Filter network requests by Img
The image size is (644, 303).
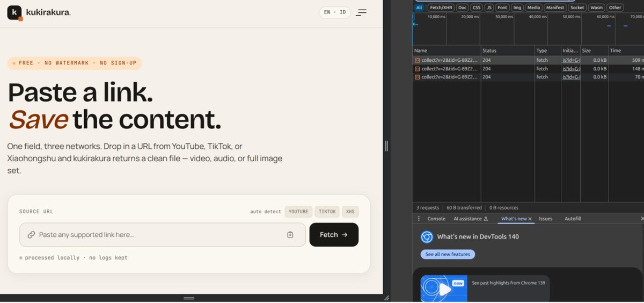pos(517,8)
